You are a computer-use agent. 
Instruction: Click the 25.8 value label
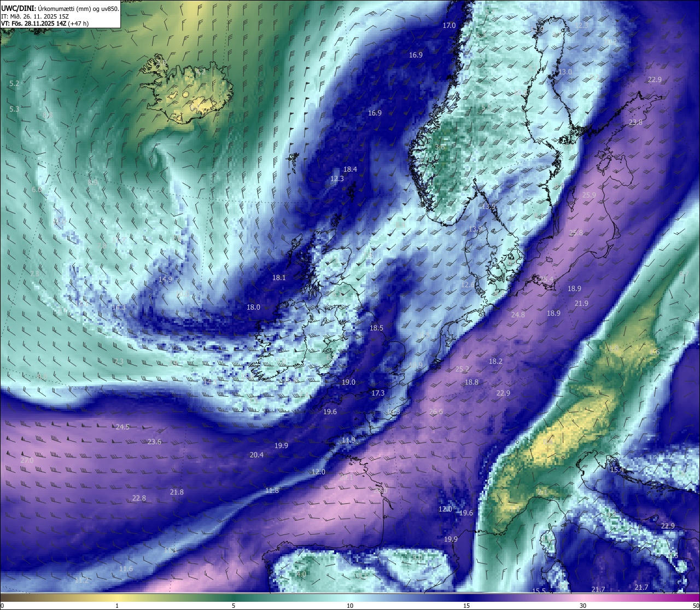pyautogui.click(x=576, y=233)
